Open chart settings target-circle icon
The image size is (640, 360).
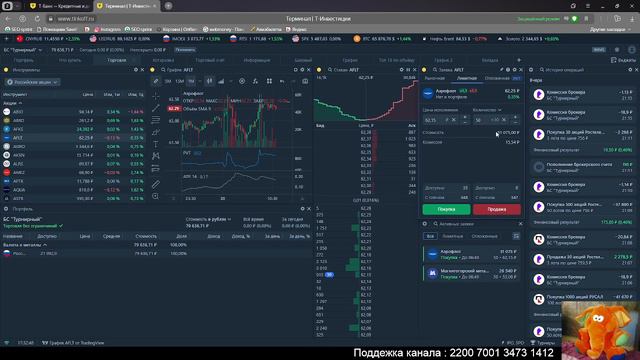[x=242, y=81]
